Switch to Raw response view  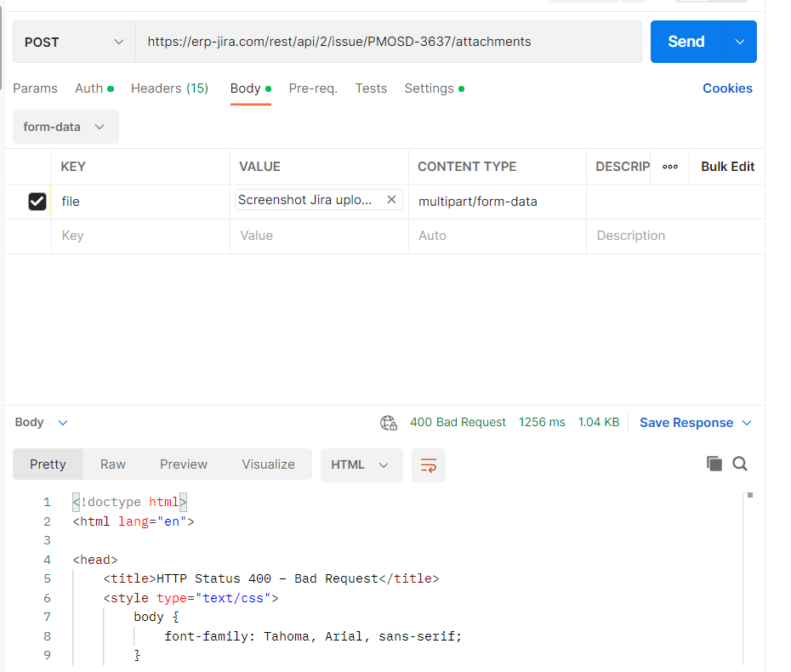click(x=113, y=464)
